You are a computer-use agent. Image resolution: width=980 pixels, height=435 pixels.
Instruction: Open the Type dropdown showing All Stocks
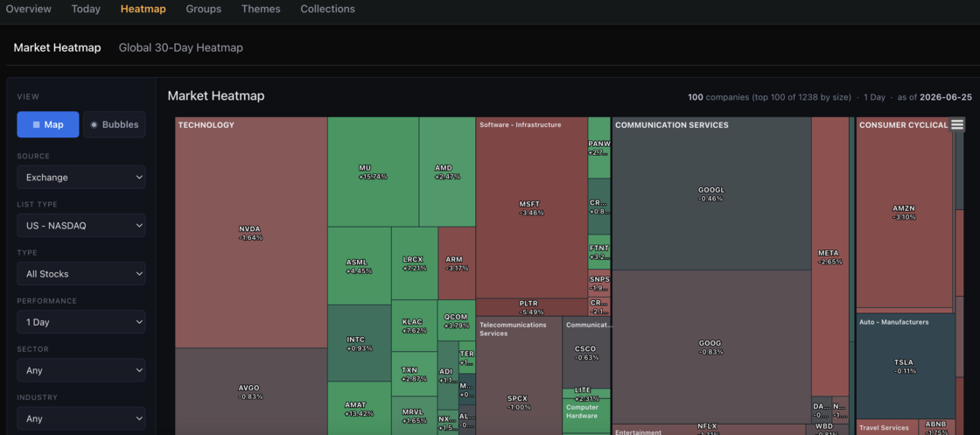click(81, 274)
